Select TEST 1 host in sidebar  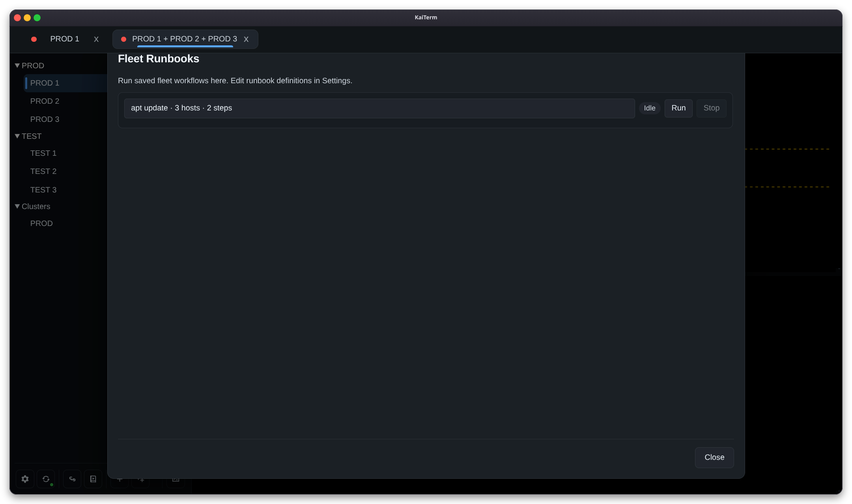tap(43, 153)
